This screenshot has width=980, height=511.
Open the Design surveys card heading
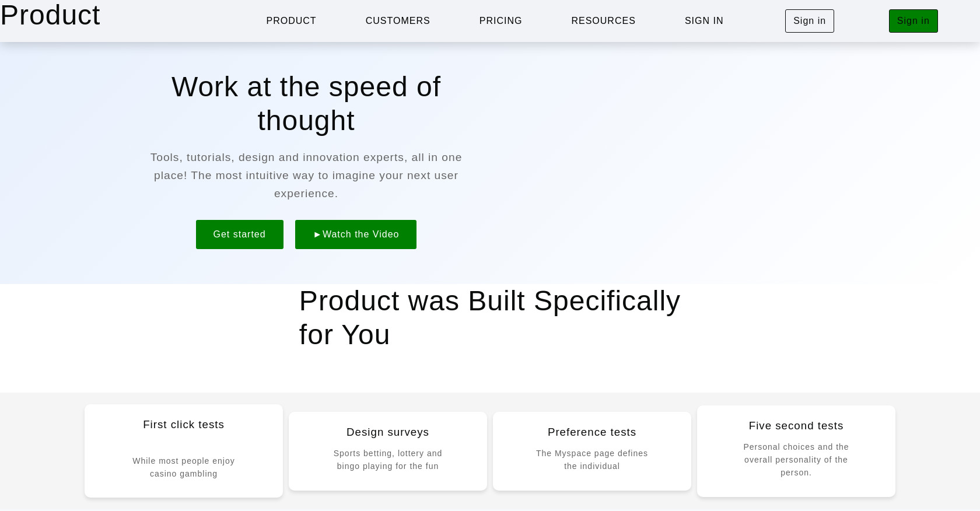tap(387, 432)
